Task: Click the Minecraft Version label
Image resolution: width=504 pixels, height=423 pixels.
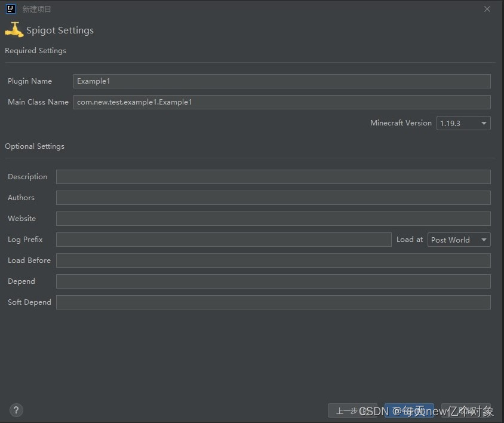Action: pos(401,123)
